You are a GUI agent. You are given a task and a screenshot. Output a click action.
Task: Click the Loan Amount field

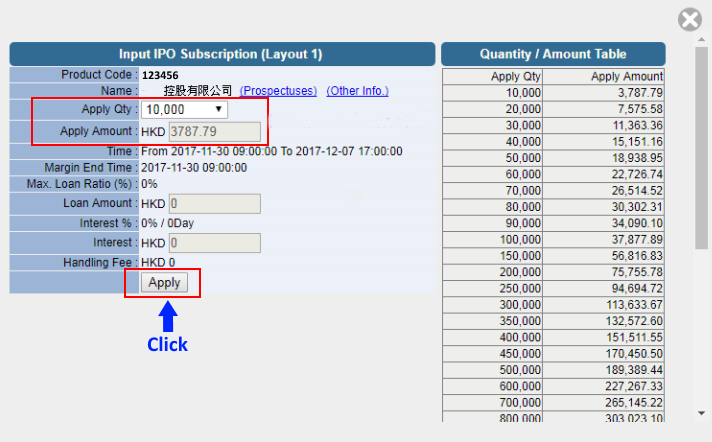215,204
